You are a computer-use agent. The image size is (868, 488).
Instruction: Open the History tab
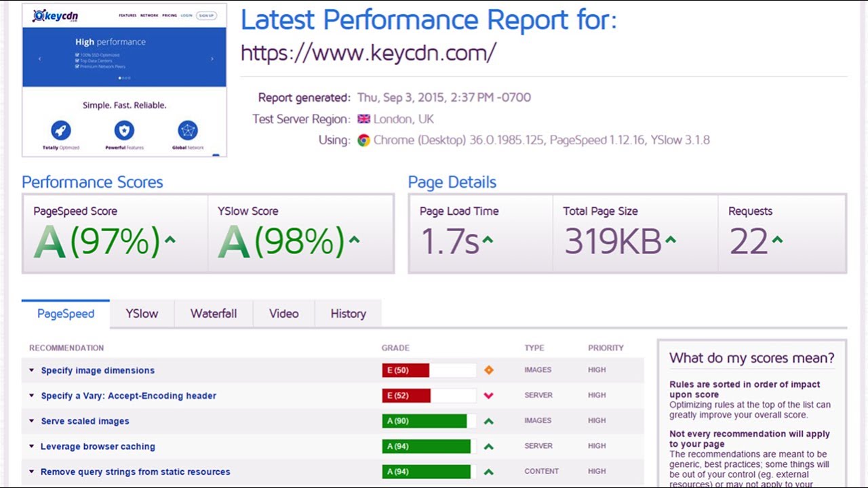(x=348, y=314)
